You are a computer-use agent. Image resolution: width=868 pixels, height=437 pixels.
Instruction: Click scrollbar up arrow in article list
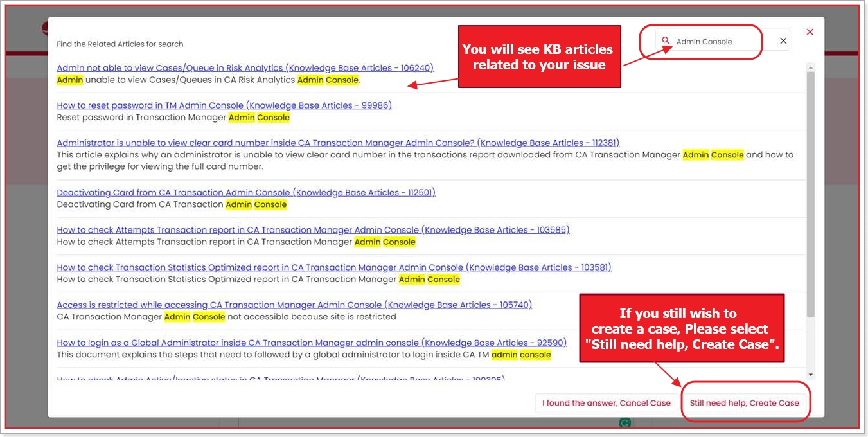tap(810, 67)
